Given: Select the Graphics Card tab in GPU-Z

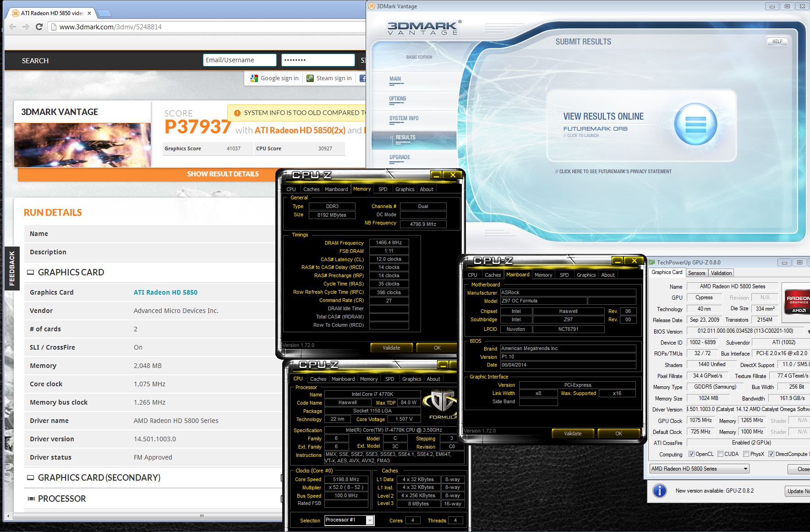Looking at the screenshot, I should pos(667,272).
